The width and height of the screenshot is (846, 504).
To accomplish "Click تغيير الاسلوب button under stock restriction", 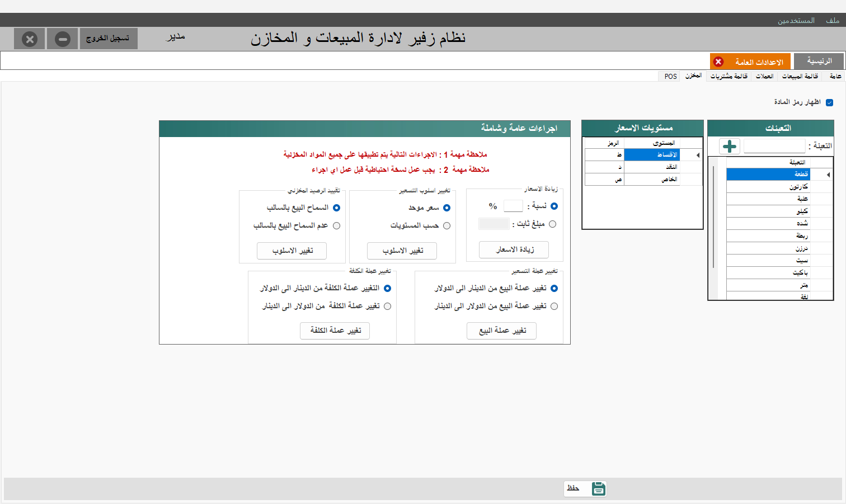I will pyautogui.click(x=292, y=251).
